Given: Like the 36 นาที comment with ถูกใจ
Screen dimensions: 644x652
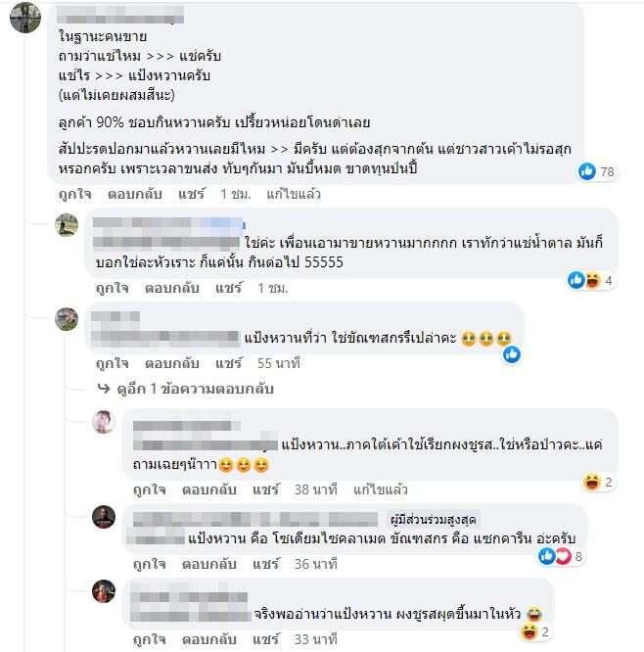Looking at the screenshot, I should [149, 564].
